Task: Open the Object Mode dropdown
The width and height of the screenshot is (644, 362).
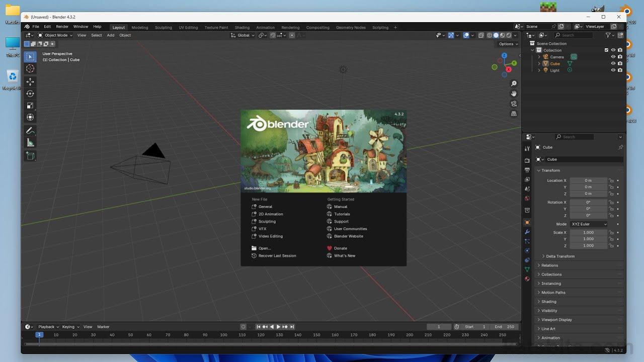Action: 56,35
